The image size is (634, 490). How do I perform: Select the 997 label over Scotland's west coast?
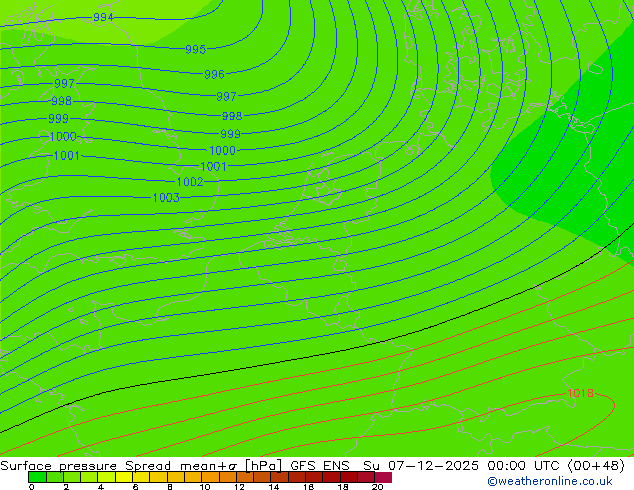click(64, 83)
